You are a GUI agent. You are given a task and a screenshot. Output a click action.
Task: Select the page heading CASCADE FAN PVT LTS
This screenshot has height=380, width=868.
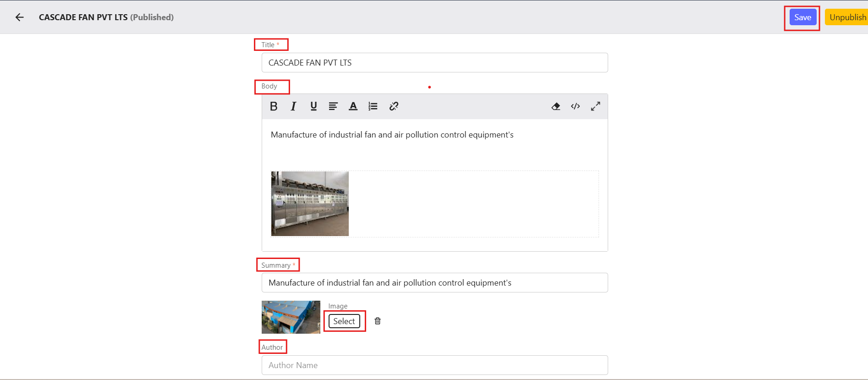[x=83, y=17]
